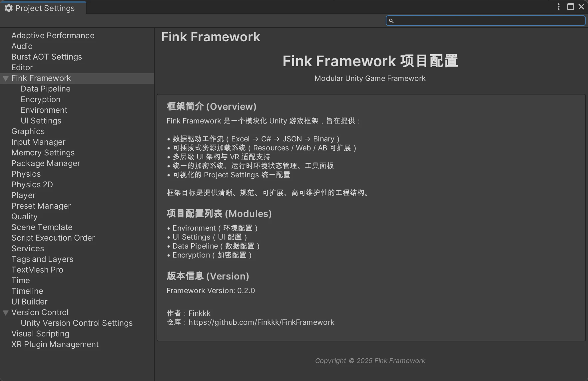Select the Player settings category
Screen dimensions: 588x381
23,195
